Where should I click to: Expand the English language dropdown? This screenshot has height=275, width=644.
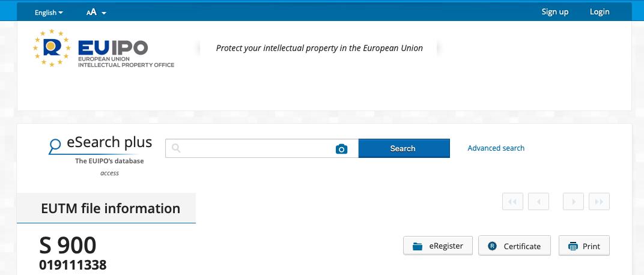(49, 13)
